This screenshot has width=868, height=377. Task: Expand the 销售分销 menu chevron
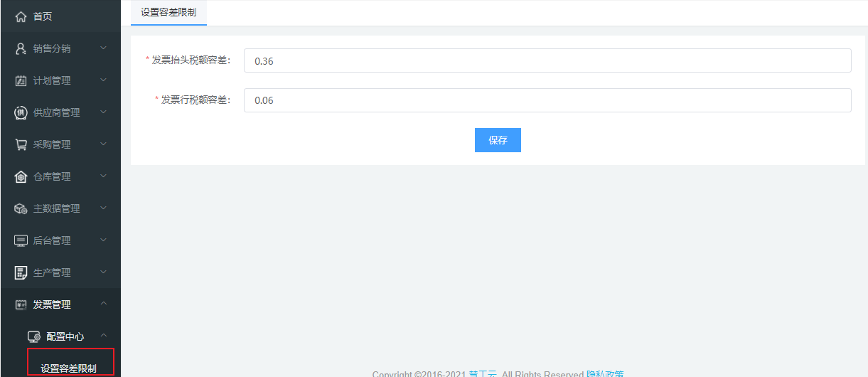coord(103,48)
